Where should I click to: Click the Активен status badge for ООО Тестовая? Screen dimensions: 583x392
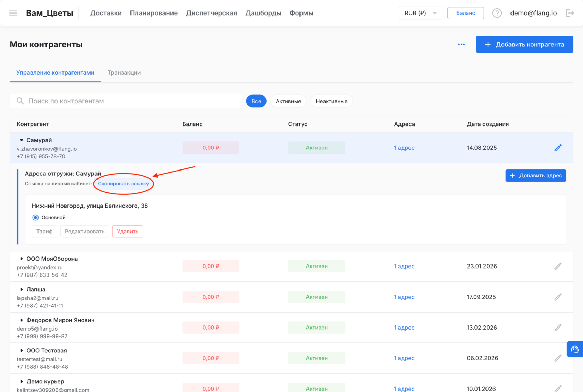317,358
